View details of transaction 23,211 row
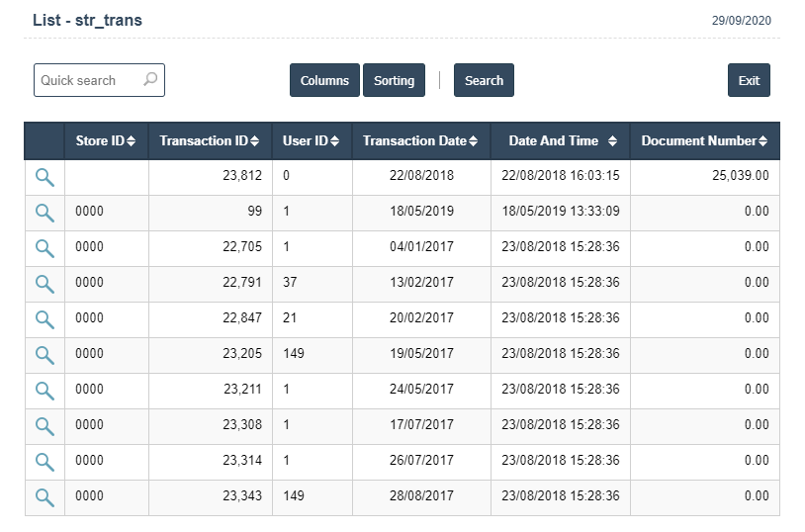This screenshot has width=805, height=532. (x=45, y=391)
